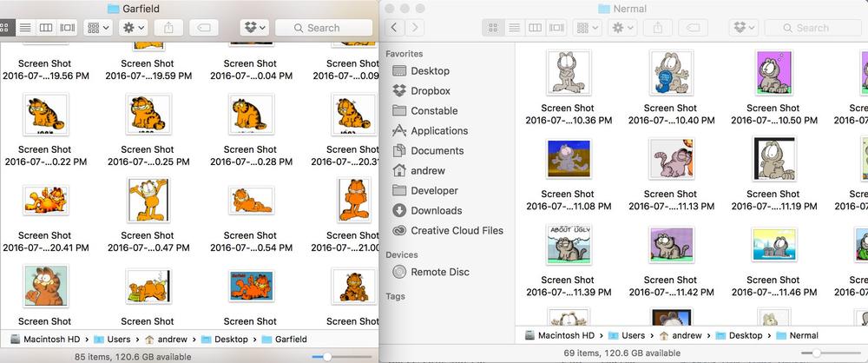This screenshot has width=868, height=363.
Task: Go back in Nermal window
Action: [394, 27]
